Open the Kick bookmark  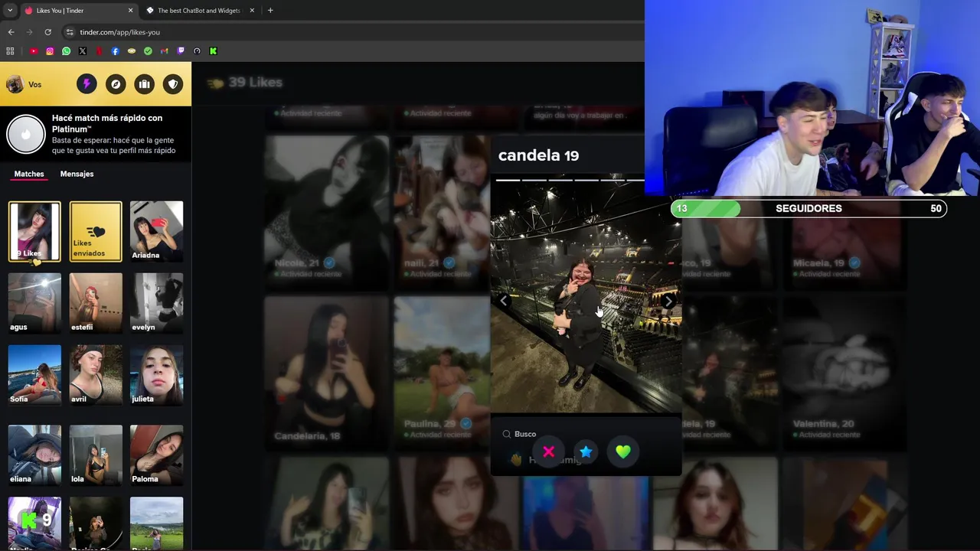(213, 51)
